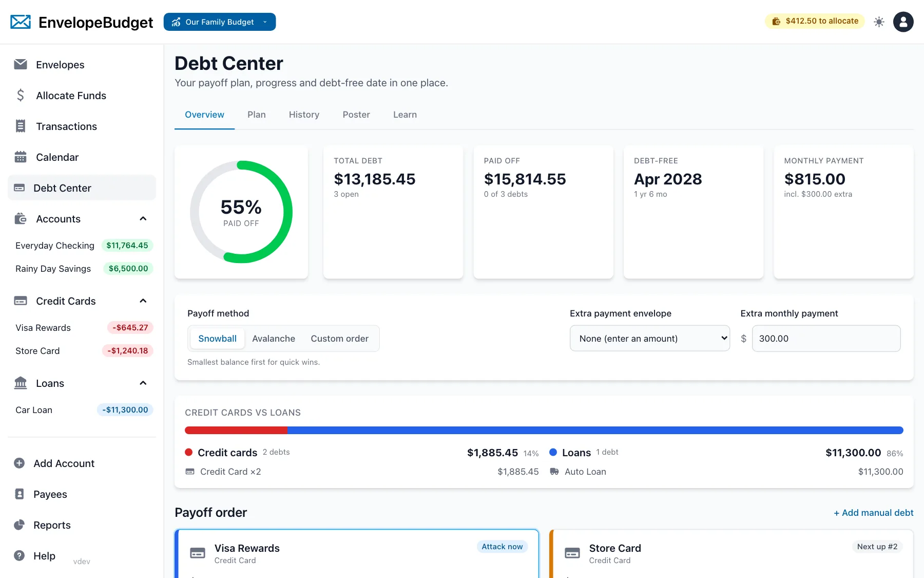Click the Payees contact icon
The height and width of the screenshot is (578, 924).
(19, 494)
